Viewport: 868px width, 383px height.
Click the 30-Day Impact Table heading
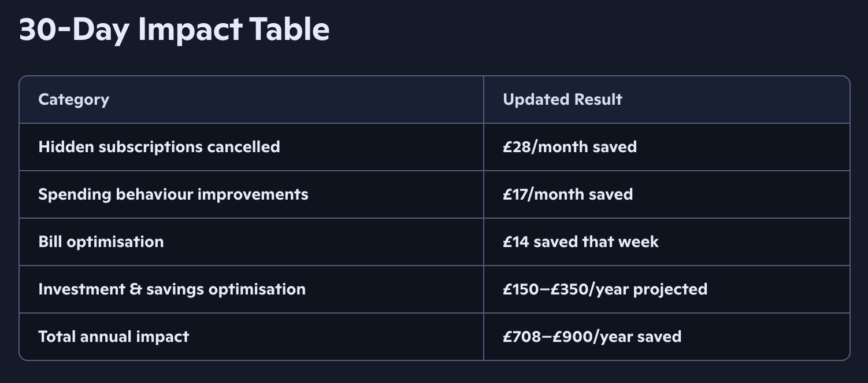tap(175, 30)
